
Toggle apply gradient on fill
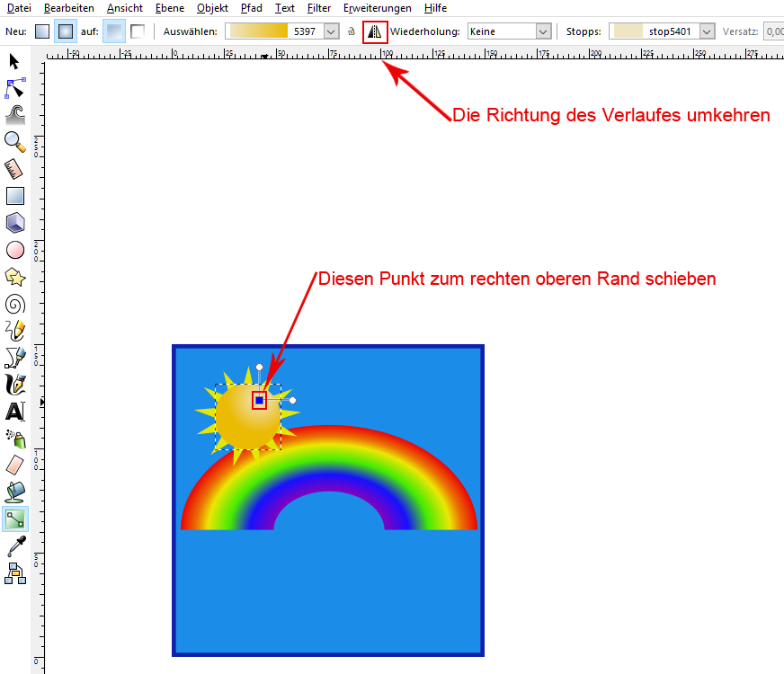(x=114, y=31)
